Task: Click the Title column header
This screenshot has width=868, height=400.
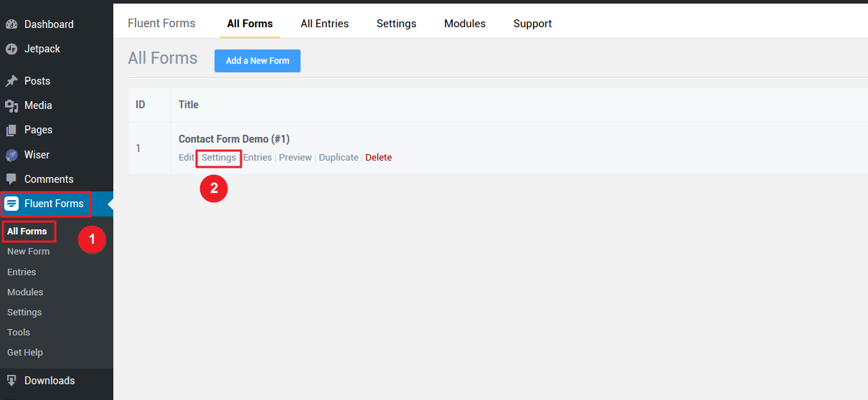Action: point(189,105)
